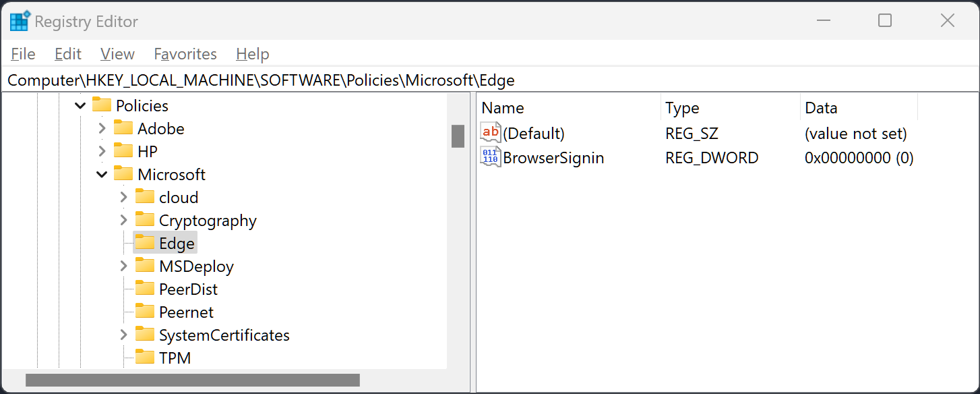Collapse the Microsoft key
The image size is (980, 394).
[102, 174]
